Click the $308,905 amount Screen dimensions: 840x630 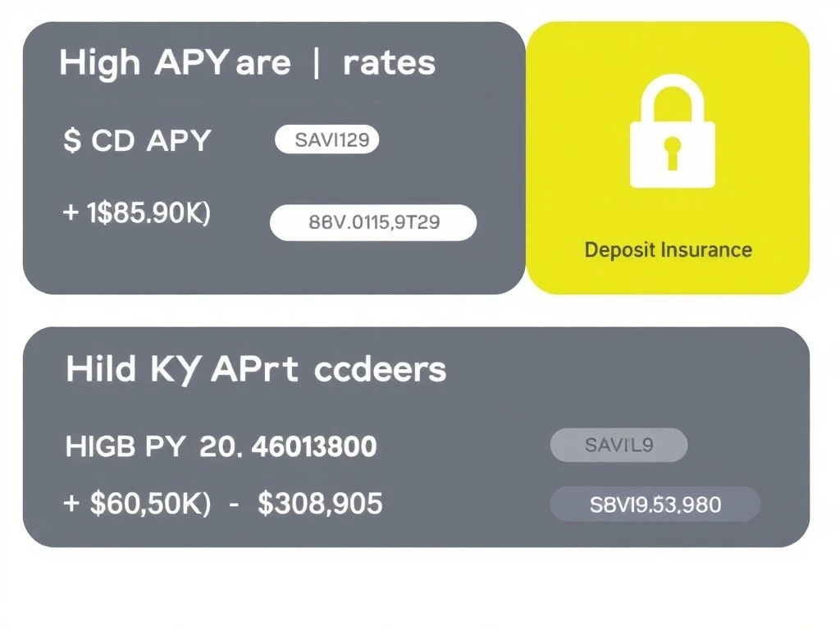(321, 504)
